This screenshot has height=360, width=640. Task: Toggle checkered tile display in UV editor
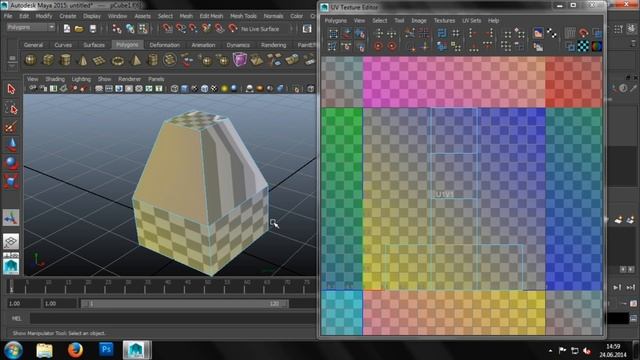(583, 46)
